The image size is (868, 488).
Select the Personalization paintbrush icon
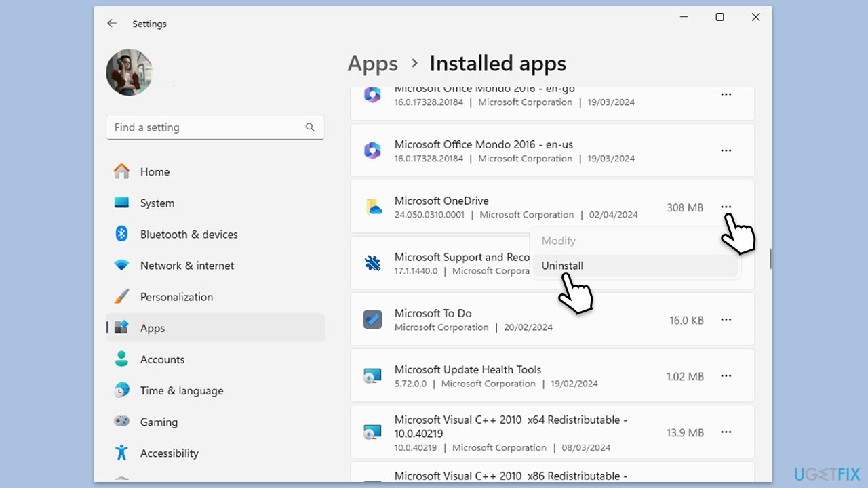pos(121,296)
